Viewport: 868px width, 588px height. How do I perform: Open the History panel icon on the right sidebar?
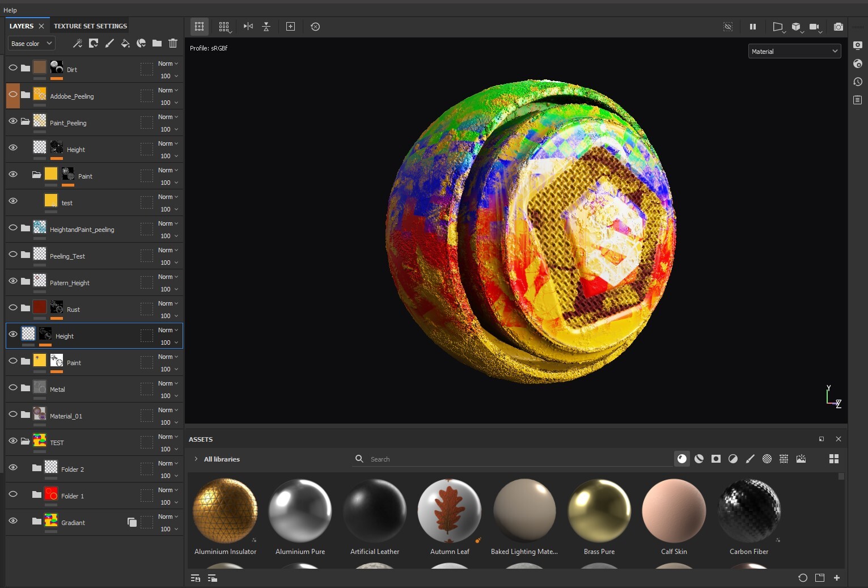857,82
